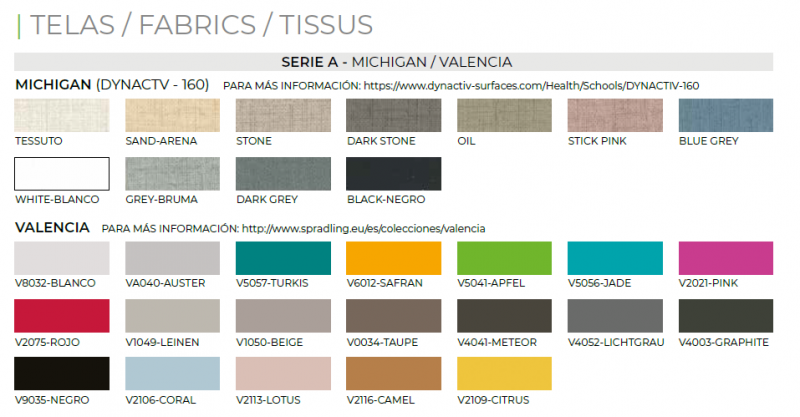Open the dynactiv-surfaces.com DYNACTIV-160 link
This screenshot has width=800, height=417.
[531, 86]
